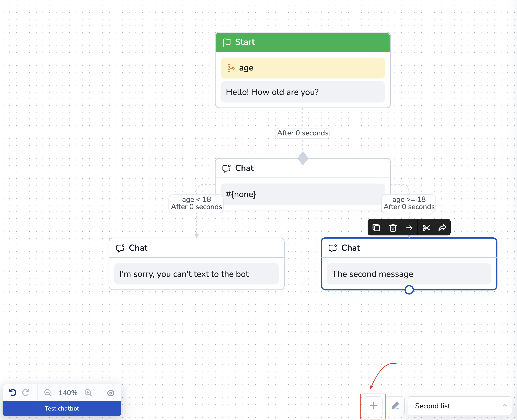The height and width of the screenshot is (420, 517).
Task: Zoom out the canvas
Action: (x=48, y=392)
